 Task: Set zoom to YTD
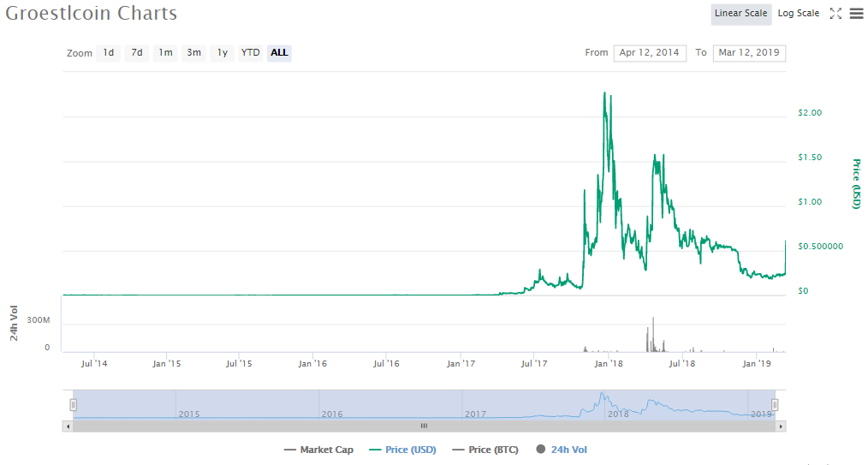coord(250,52)
